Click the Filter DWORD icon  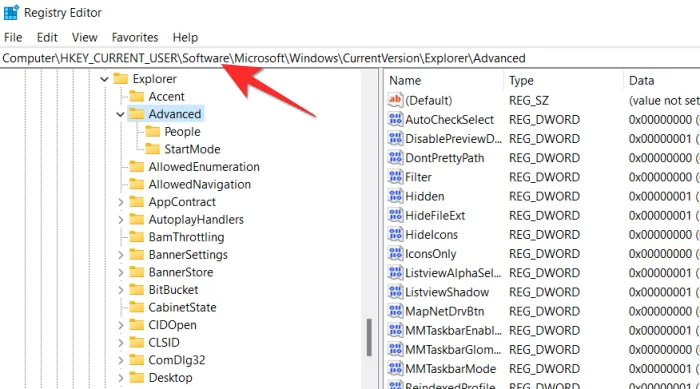(396, 177)
